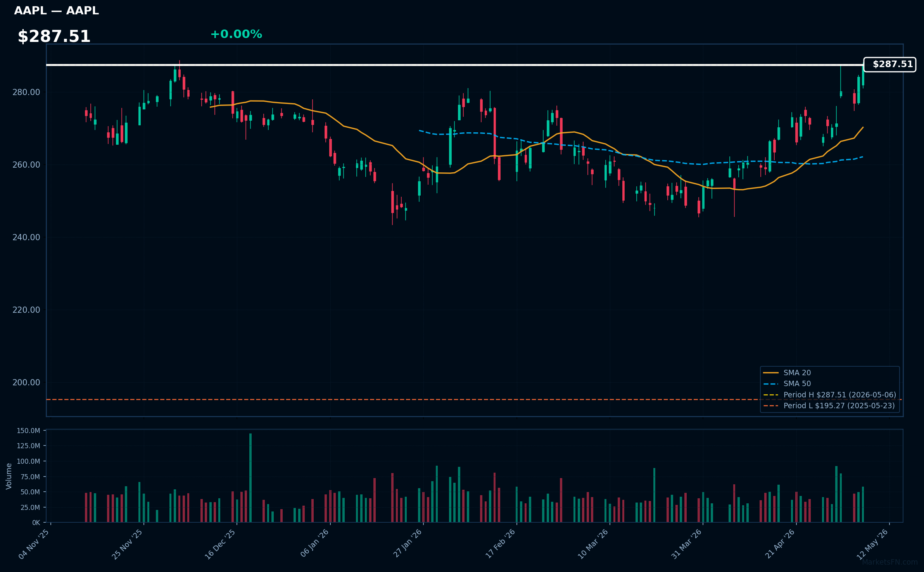Click the +0.00% change indicator
924x572 pixels.
[x=236, y=34]
